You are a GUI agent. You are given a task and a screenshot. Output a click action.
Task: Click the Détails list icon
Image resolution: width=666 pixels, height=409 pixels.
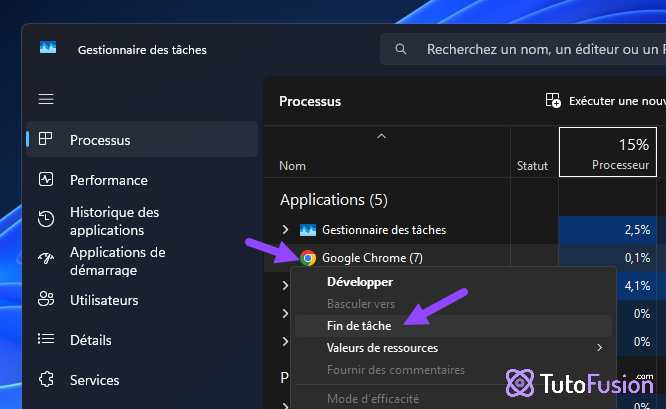[46, 339]
